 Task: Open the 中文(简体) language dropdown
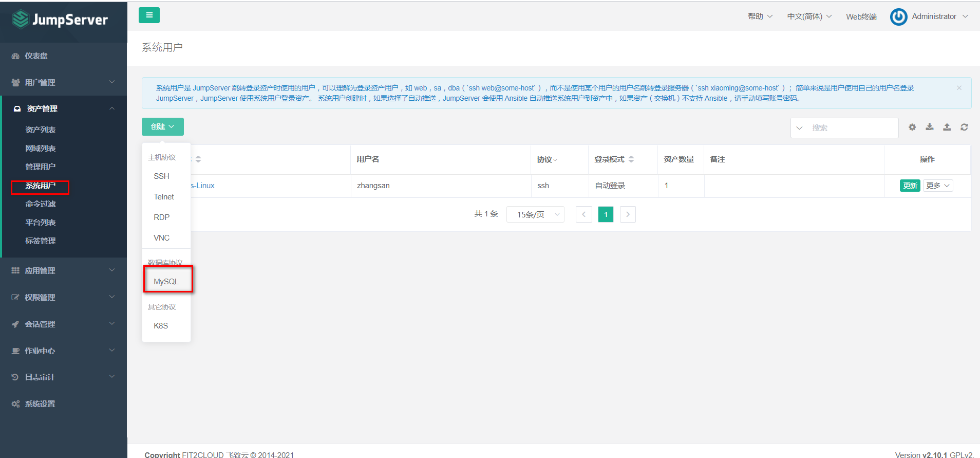tap(809, 16)
